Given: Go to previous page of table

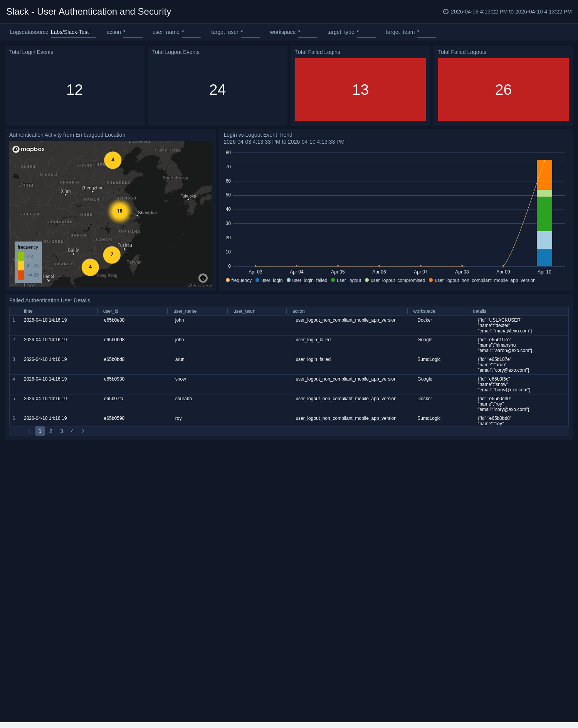Looking at the screenshot, I should (29, 431).
